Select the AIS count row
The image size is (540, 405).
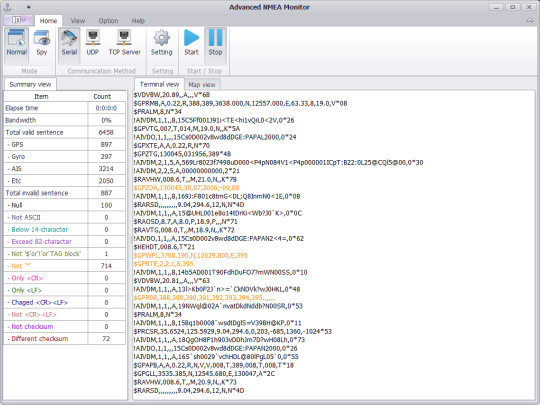[x=64, y=169]
